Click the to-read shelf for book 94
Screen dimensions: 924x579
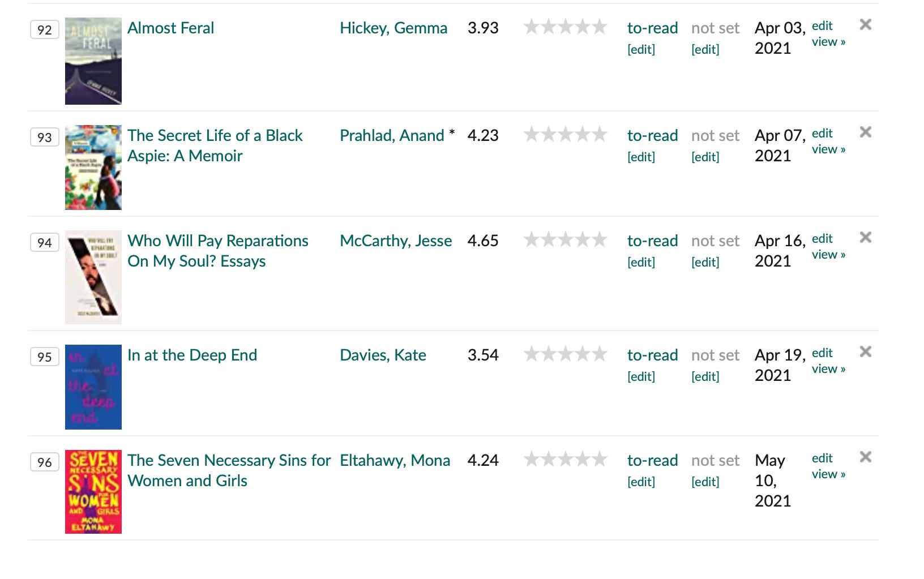[652, 241]
